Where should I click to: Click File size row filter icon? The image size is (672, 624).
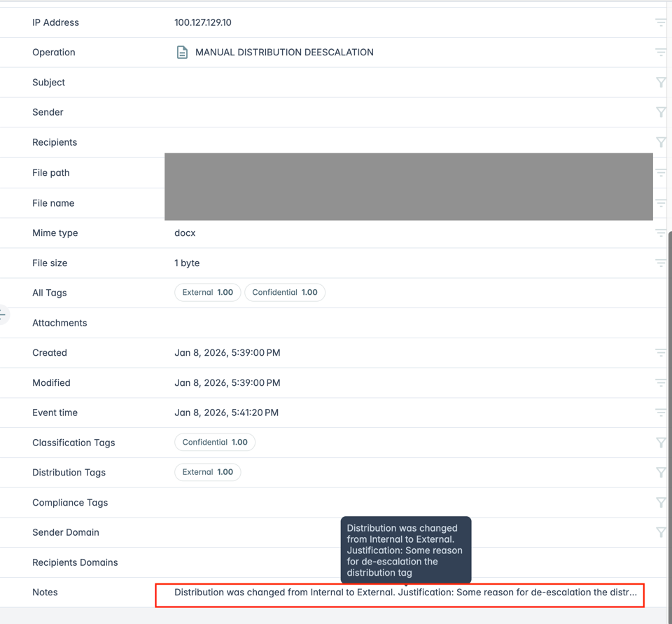coord(660,263)
